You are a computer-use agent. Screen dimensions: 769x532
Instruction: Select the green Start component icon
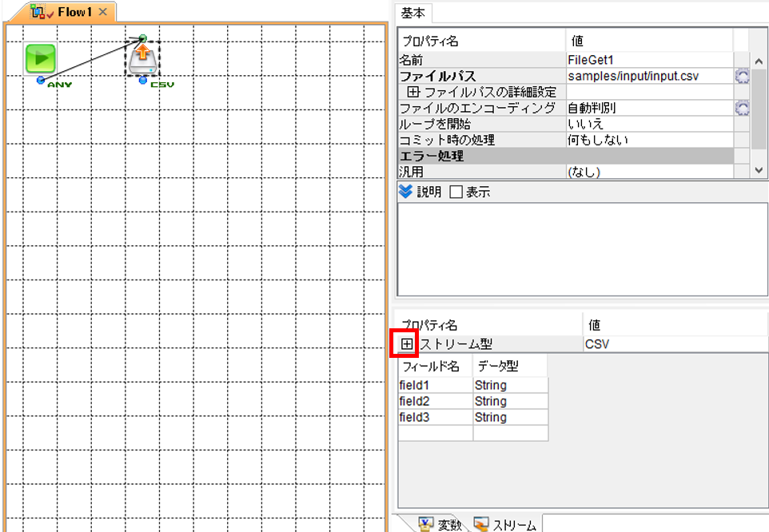coord(40,58)
